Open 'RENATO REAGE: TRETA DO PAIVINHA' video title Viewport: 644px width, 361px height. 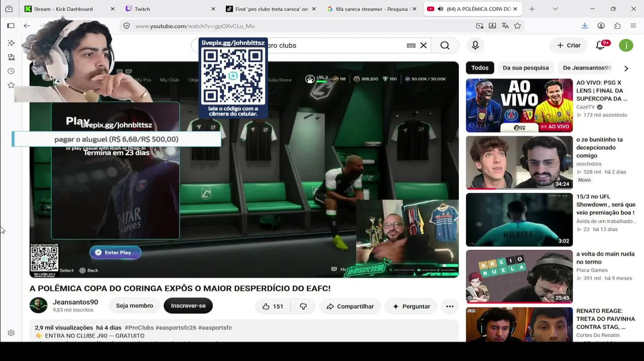coord(606,319)
